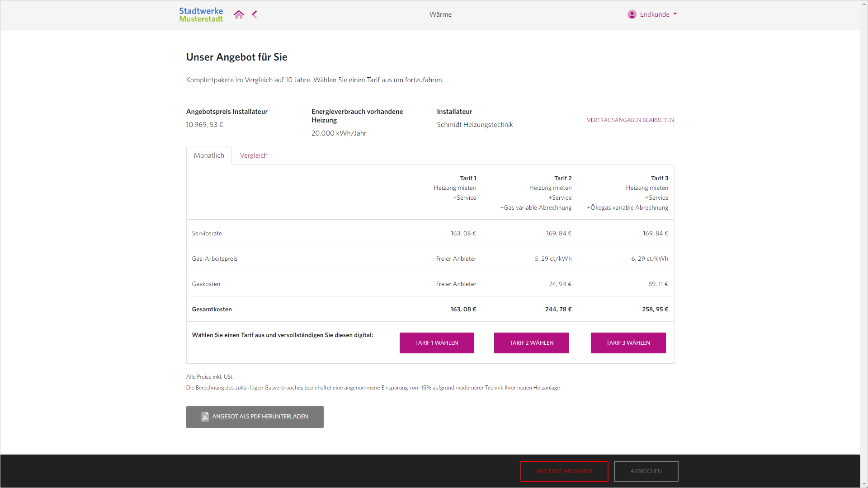Click the scrollbar down arrow
Screen dimensions: 868x488
[x=864, y=484]
